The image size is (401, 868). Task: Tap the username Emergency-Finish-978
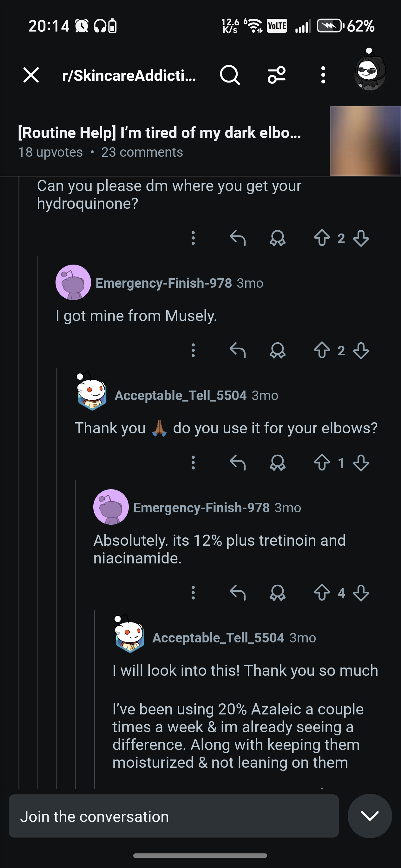[x=164, y=283]
